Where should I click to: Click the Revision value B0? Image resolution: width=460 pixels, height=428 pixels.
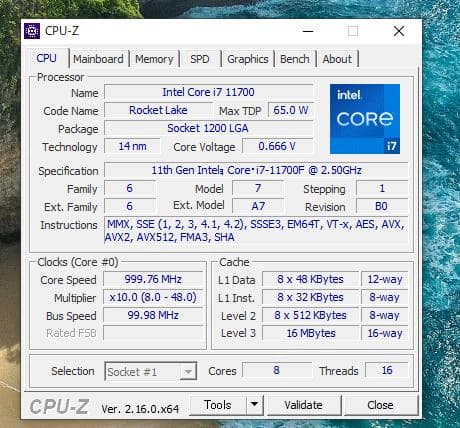tap(382, 206)
